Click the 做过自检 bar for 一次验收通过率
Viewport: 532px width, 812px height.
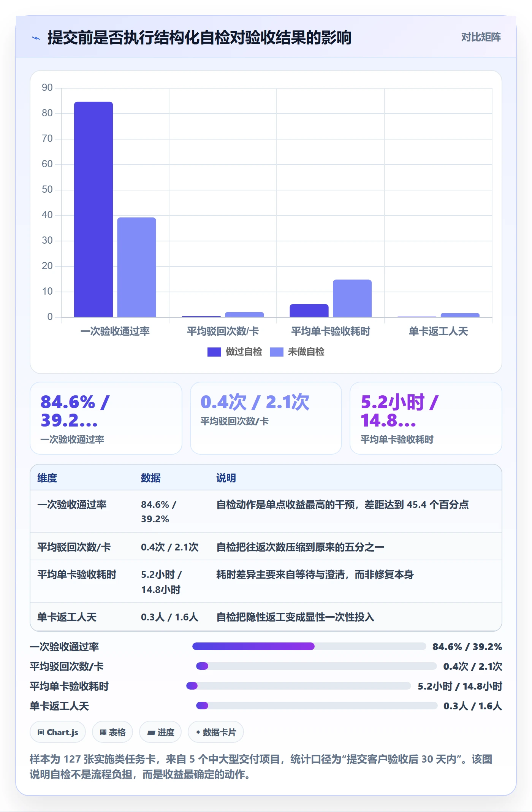(93, 209)
